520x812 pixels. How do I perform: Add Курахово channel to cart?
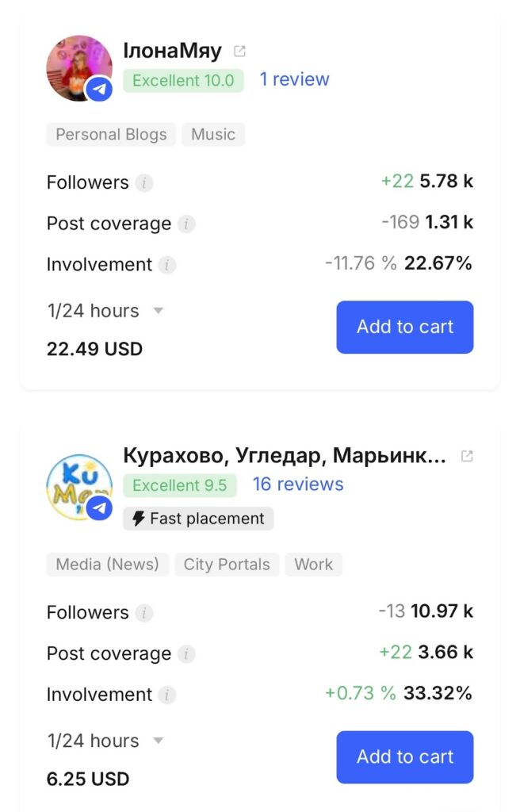coord(404,756)
